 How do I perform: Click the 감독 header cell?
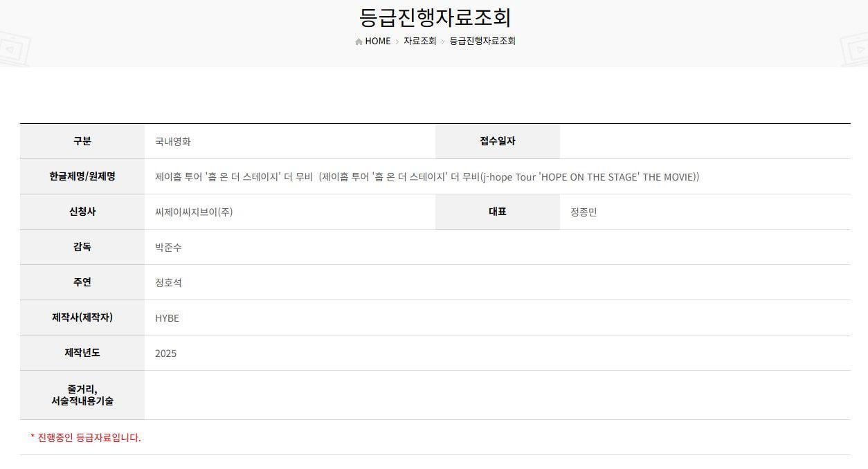pyautogui.click(x=82, y=247)
